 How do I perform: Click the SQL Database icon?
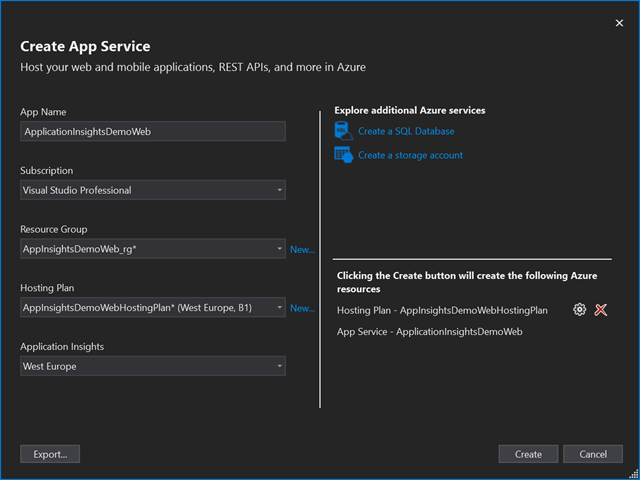click(x=343, y=131)
